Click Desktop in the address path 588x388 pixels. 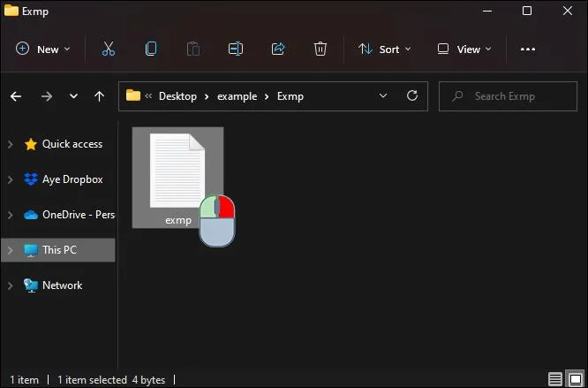[x=177, y=96]
